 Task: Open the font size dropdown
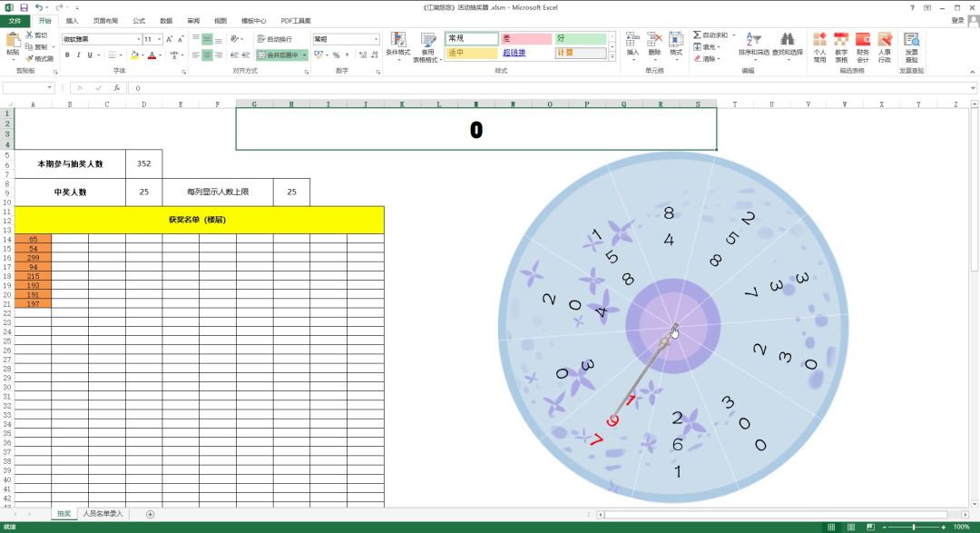(159, 40)
